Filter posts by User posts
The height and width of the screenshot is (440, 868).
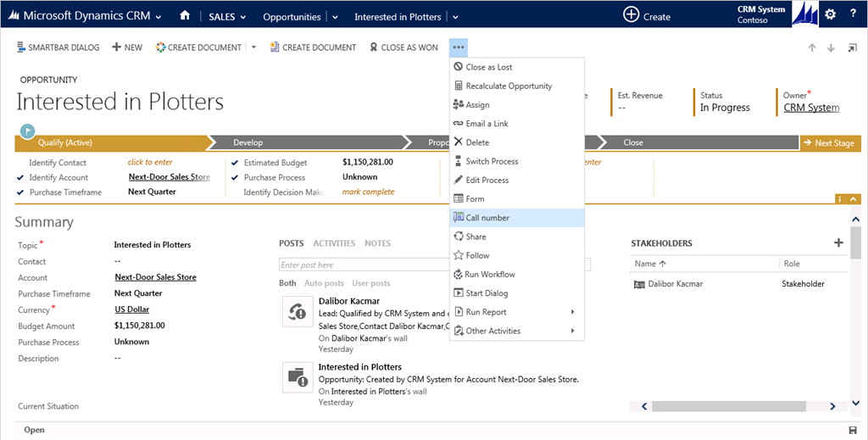pos(371,283)
